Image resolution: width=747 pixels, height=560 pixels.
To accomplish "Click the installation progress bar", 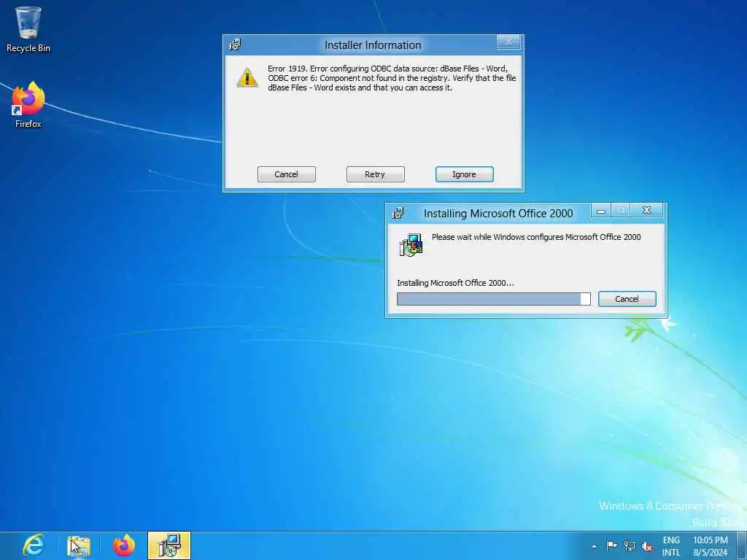I will click(494, 299).
